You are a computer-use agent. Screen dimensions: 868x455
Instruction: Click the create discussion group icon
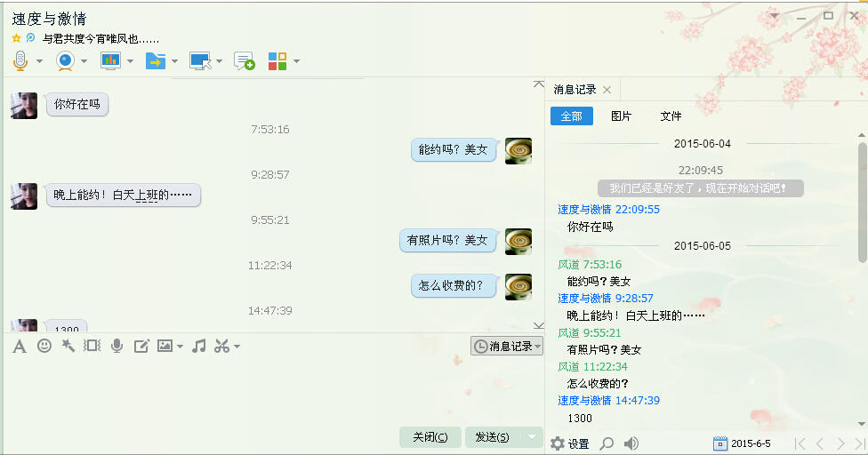coord(244,61)
